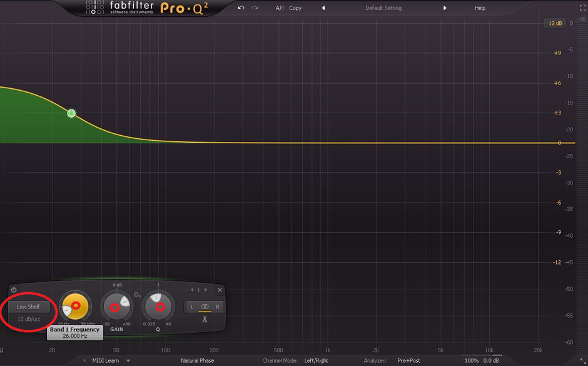Open the MIDI Learn dropdown arrow

point(128,361)
